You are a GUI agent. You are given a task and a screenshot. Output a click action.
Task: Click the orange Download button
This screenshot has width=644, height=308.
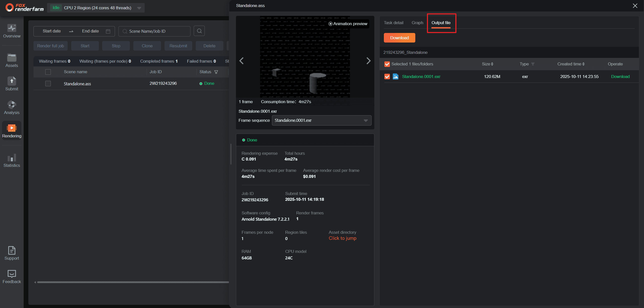tap(399, 38)
